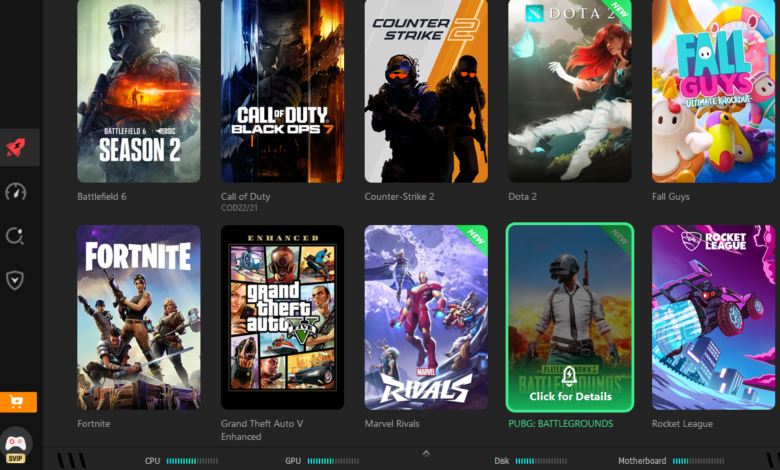Open the Fortnite game cover
This screenshot has width=780, height=470.
(x=139, y=317)
